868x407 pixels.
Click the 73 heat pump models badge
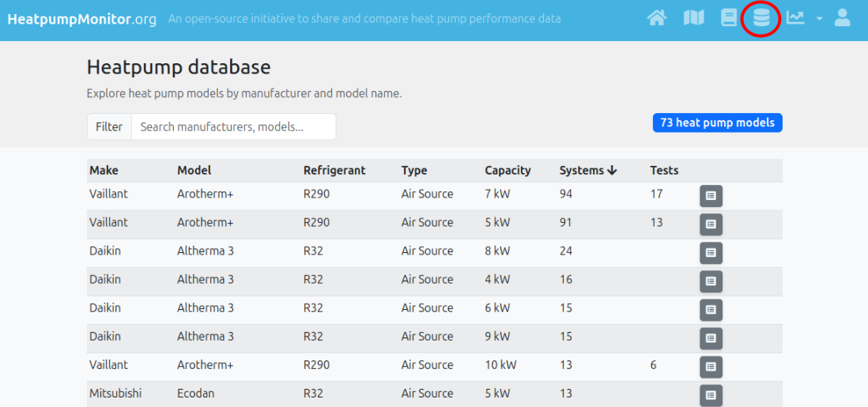[717, 122]
